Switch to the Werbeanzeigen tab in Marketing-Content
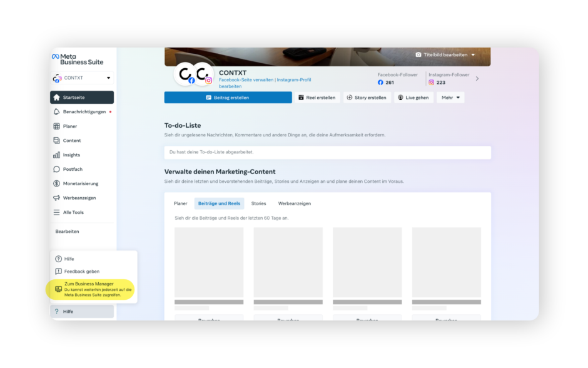 [x=295, y=203]
